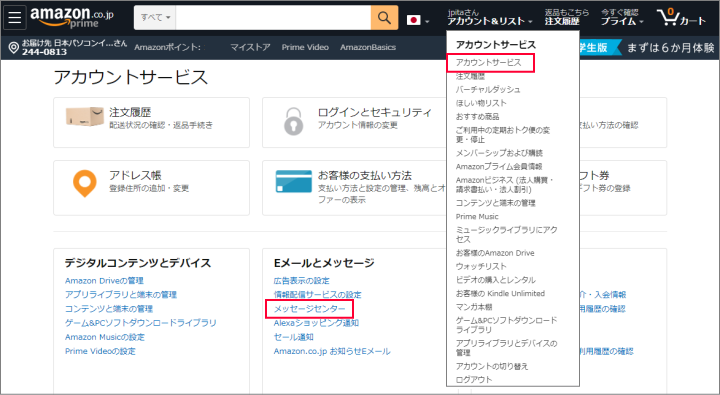Viewport: 720px width, 395px height.
Task: Open the アドレス帳 card title
Action: 135,175
